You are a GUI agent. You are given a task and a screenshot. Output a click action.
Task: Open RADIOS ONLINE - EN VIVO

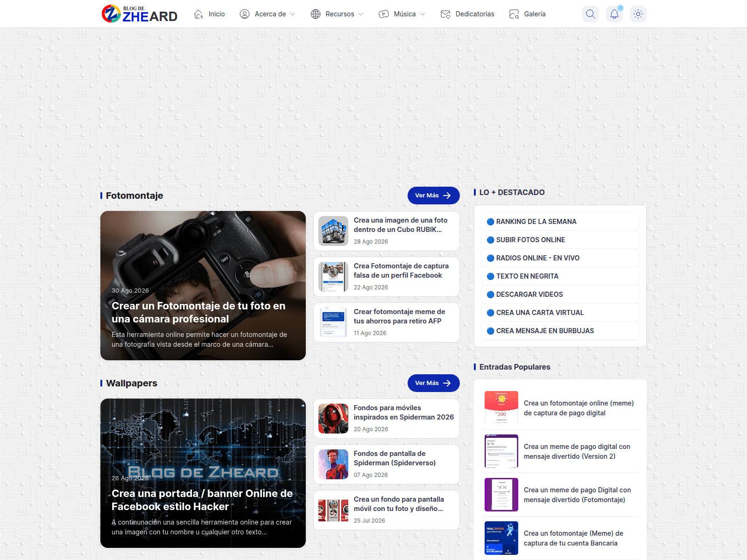(x=560, y=258)
